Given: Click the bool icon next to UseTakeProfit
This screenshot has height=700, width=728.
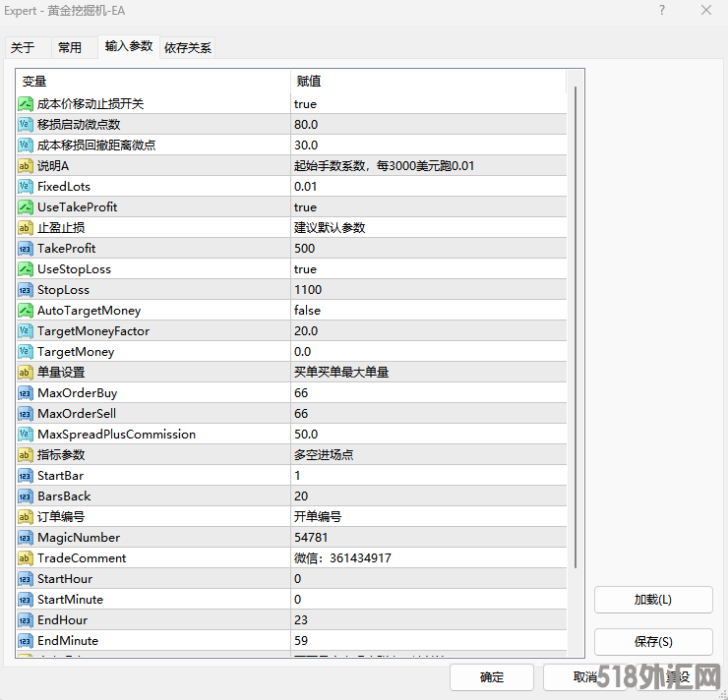Looking at the screenshot, I should pos(25,206).
